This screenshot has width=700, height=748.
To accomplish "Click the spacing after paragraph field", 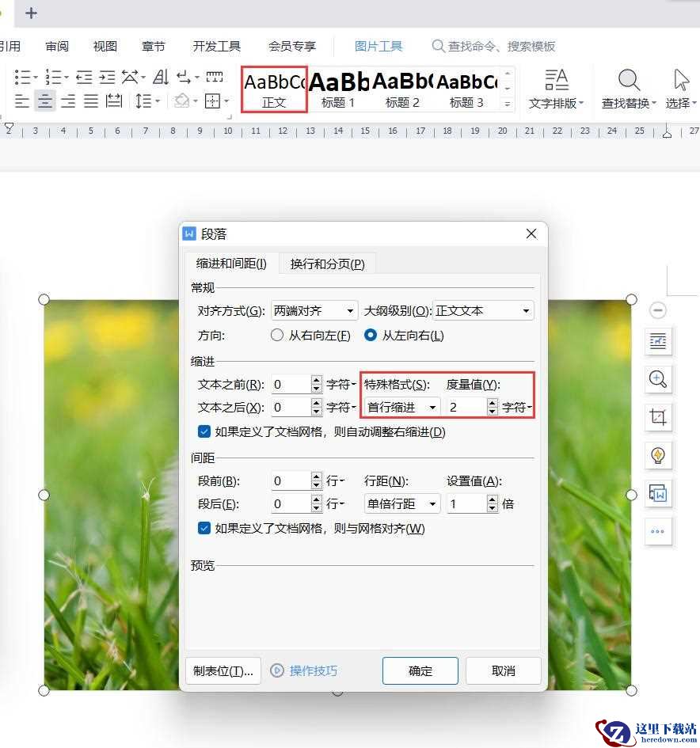I will click(x=291, y=503).
